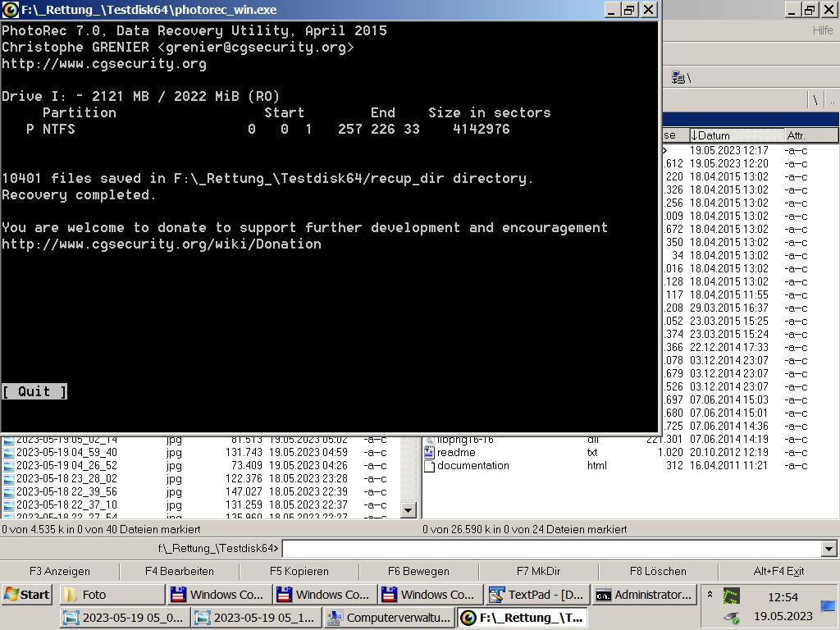840x630 pixels.
Task: Select file 2023-05-18 22_37_10
Action: pyautogui.click(x=66, y=505)
